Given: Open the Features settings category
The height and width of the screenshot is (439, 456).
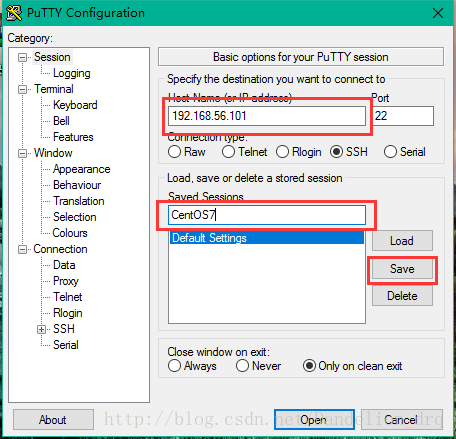Looking at the screenshot, I should 73,137.
